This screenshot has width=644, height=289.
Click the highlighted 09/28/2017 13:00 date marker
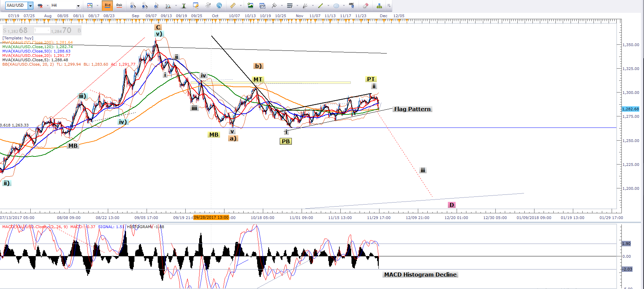click(211, 217)
